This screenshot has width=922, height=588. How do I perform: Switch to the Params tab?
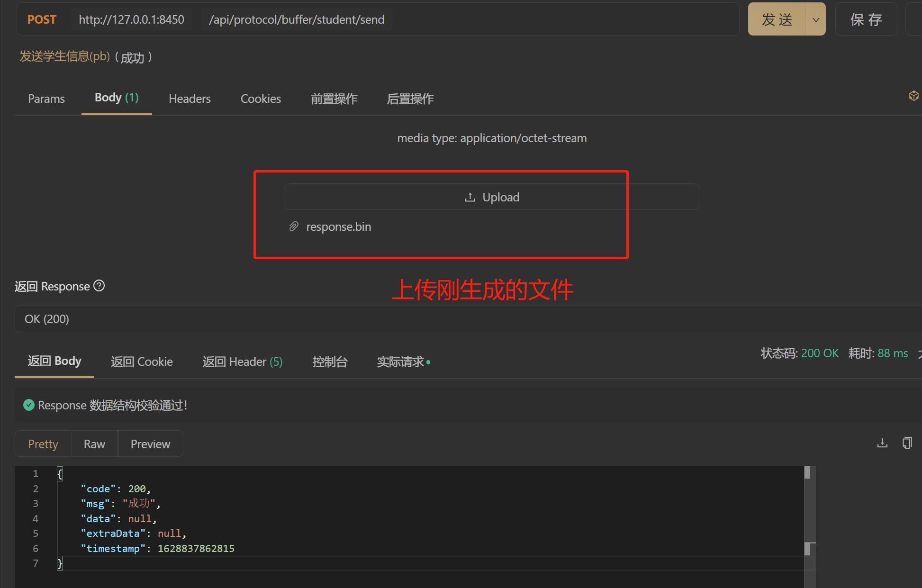click(46, 99)
